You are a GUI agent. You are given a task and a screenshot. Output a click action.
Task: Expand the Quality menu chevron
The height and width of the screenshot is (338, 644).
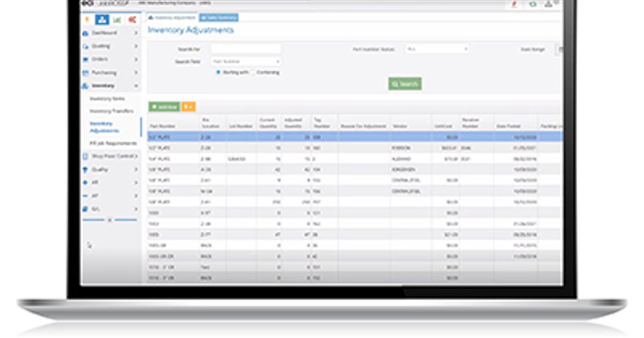click(x=136, y=170)
